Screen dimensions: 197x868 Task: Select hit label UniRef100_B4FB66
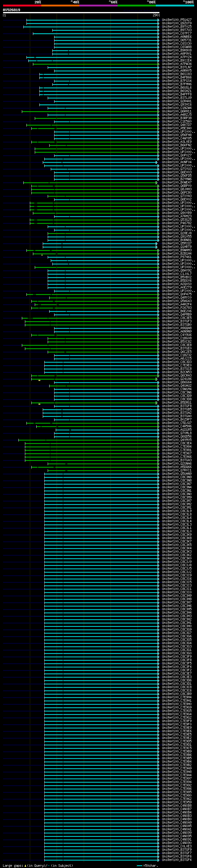(x=177, y=78)
